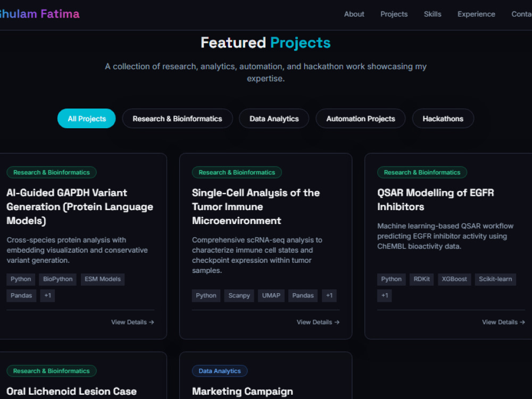Image resolution: width=532 pixels, height=399 pixels.
Task: Click Python tag on Single-Cell Analysis card
Action: click(206, 295)
